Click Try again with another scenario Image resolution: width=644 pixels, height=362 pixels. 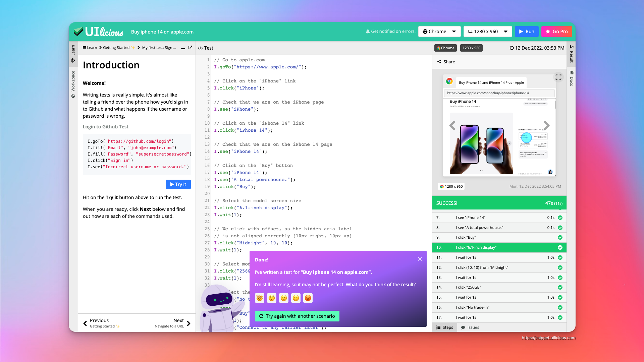(297, 316)
